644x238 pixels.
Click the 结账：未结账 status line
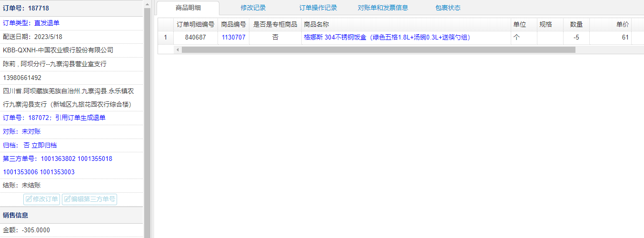[x=22, y=186]
